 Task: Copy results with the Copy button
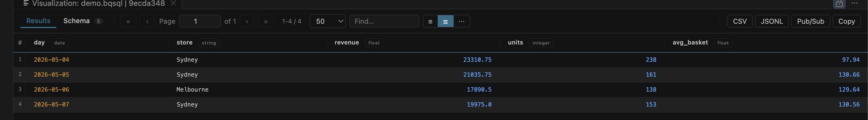pyautogui.click(x=846, y=21)
